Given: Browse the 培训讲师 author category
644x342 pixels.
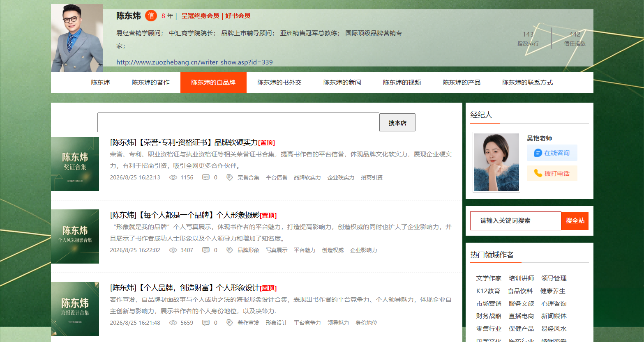Looking at the screenshot, I should tap(522, 278).
